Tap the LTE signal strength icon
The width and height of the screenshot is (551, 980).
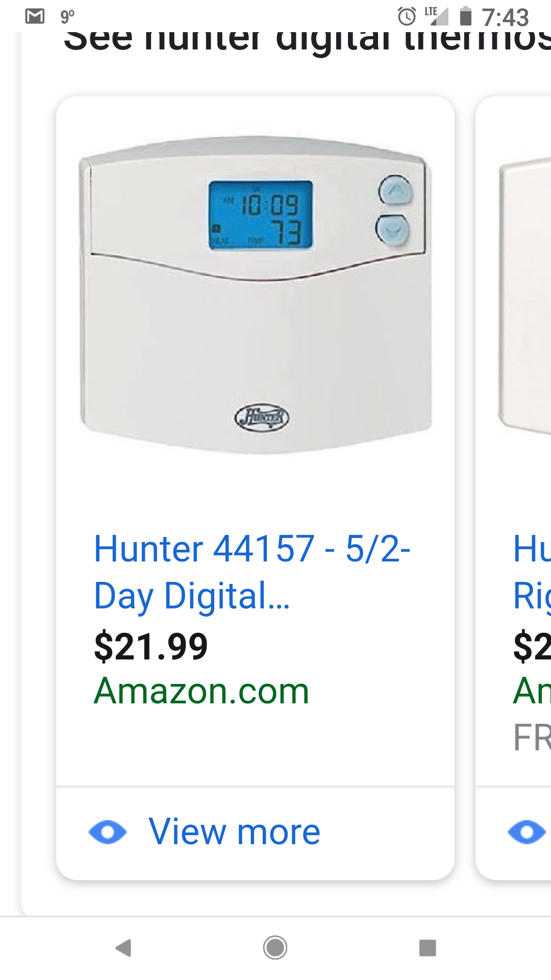pyautogui.click(x=437, y=16)
